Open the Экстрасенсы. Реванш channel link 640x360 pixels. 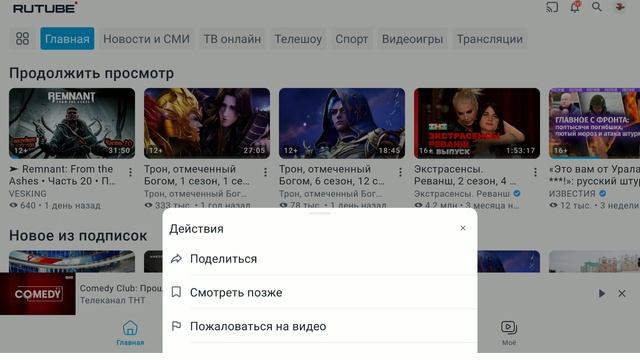pyautogui.click(x=462, y=193)
